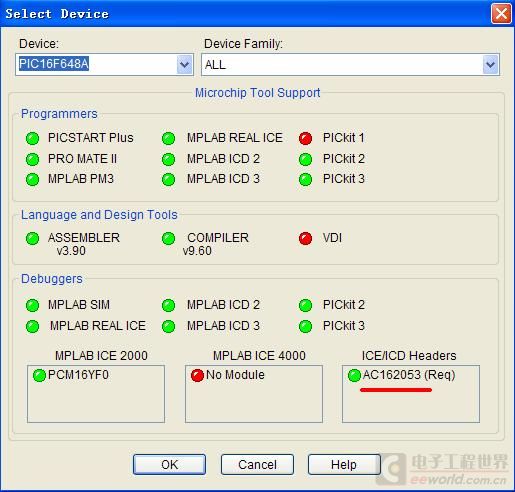Click green indicator beside MPLAB SIM
Image resolution: width=515 pixels, height=492 pixels.
coord(32,305)
